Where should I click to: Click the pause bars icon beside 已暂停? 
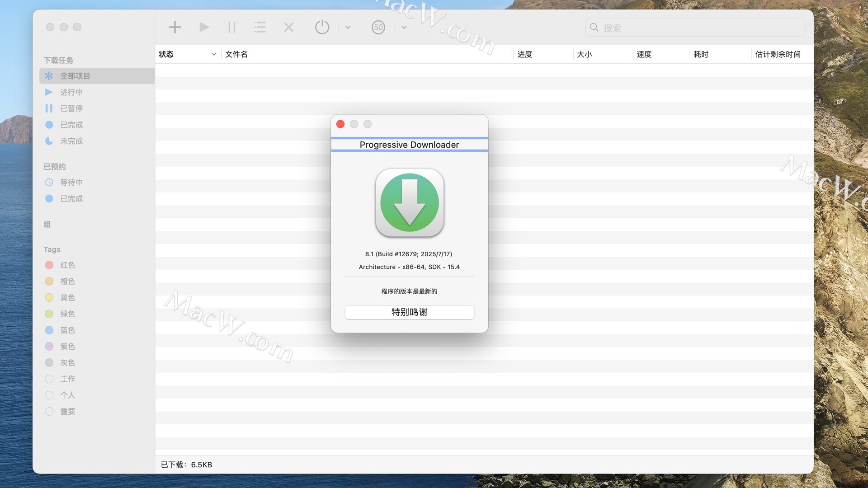click(49, 108)
